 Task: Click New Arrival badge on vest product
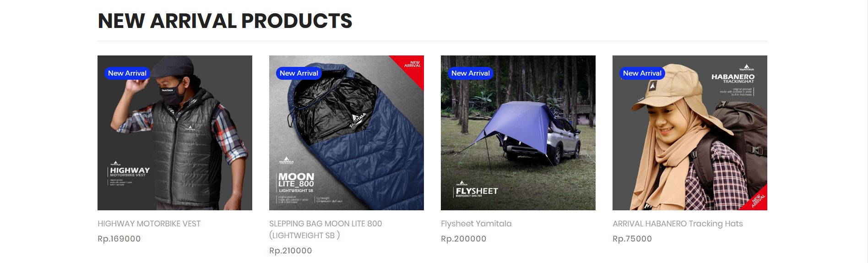[127, 73]
